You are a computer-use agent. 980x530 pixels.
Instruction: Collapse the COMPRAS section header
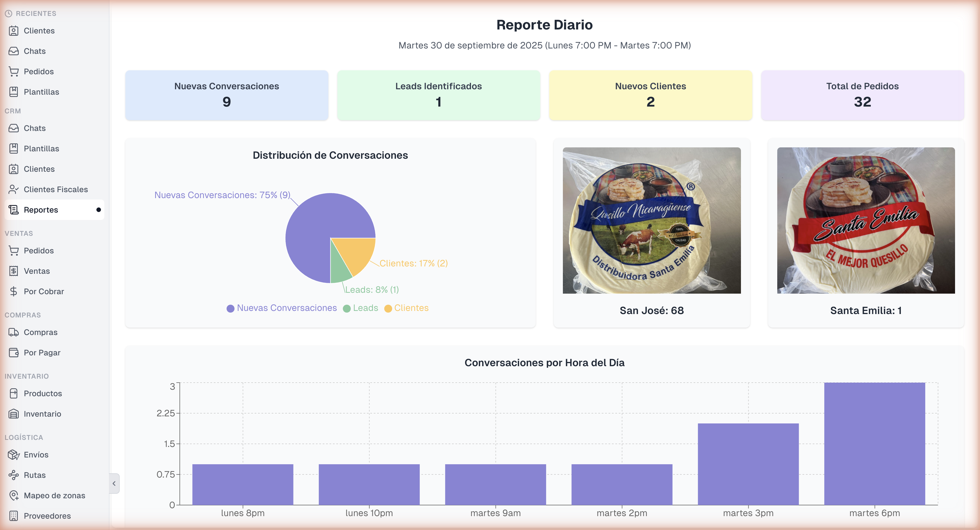pos(23,314)
